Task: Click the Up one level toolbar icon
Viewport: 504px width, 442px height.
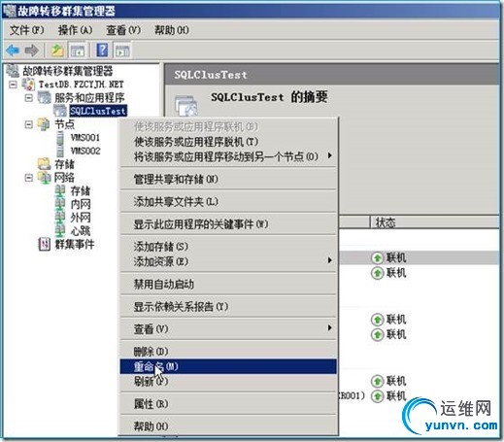Action: click(x=58, y=51)
